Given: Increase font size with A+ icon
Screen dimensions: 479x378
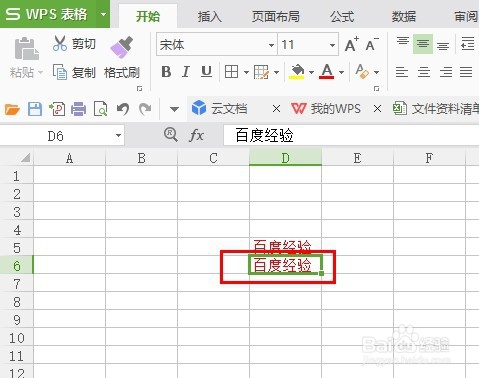Looking at the screenshot, I should [352, 44].
